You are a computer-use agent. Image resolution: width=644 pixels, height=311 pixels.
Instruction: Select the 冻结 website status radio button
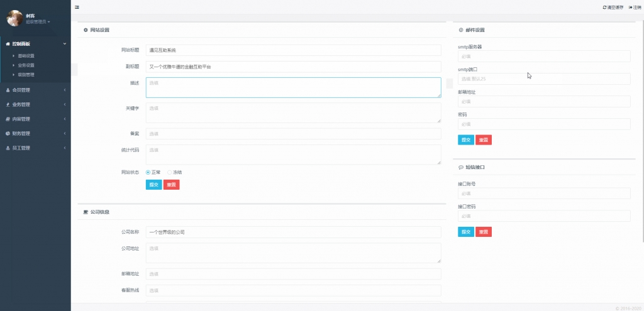pos(169,172)
